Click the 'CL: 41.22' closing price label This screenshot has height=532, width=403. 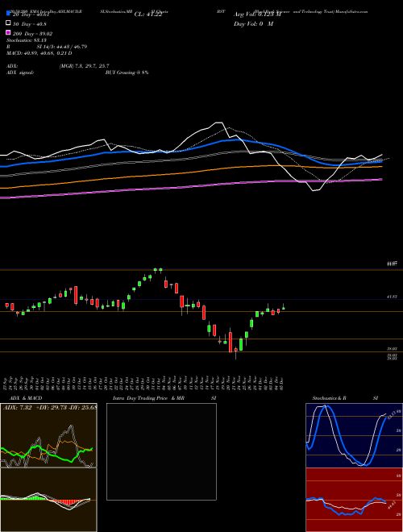(148, 15)
